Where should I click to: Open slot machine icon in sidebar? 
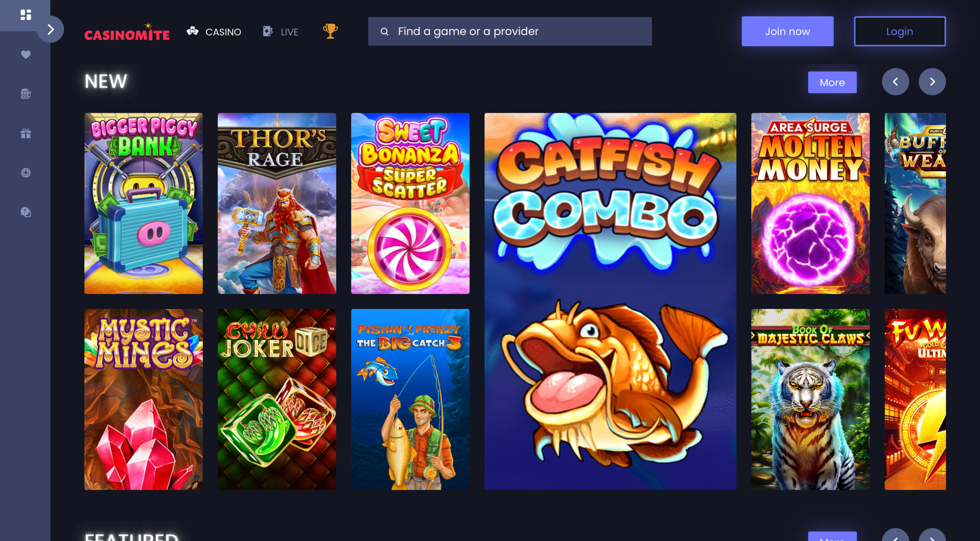point(26,94)
